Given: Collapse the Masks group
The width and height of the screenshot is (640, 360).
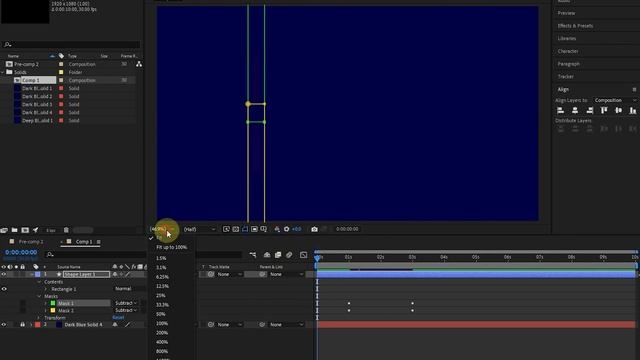Looking at the screenshot, I should tap(39, 296).
